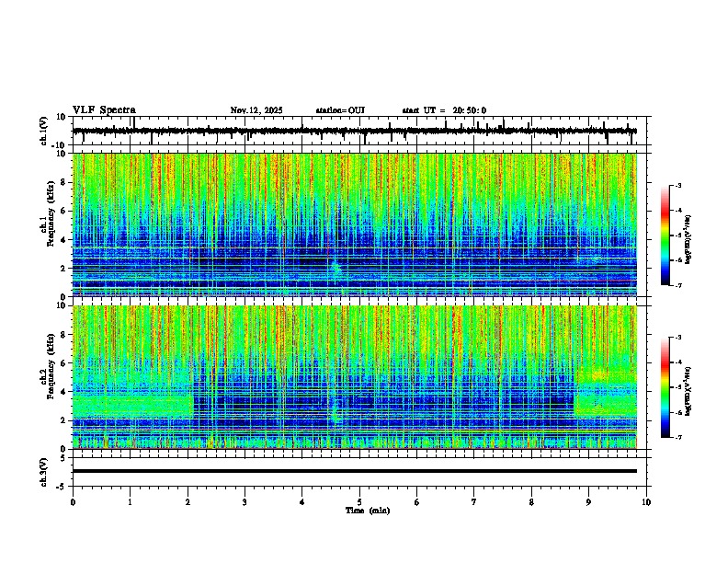Viewport: 728px width, 563px height.
Task: Click the ch.2 spectrogram panel
Action: pyautogui.click(x=355, y=377)
